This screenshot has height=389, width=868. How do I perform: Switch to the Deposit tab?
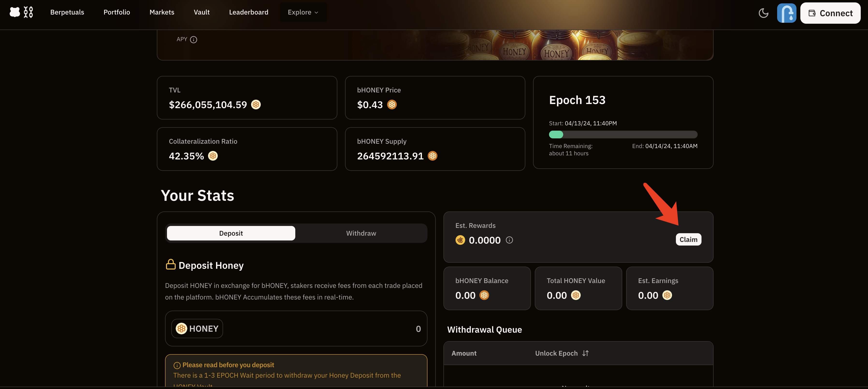click(x=231, y=233)
